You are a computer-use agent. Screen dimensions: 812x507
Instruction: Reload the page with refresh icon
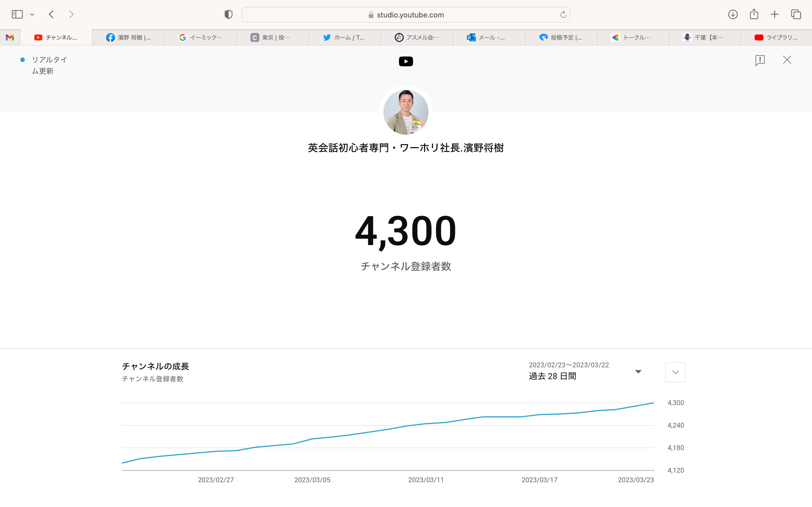563,15
